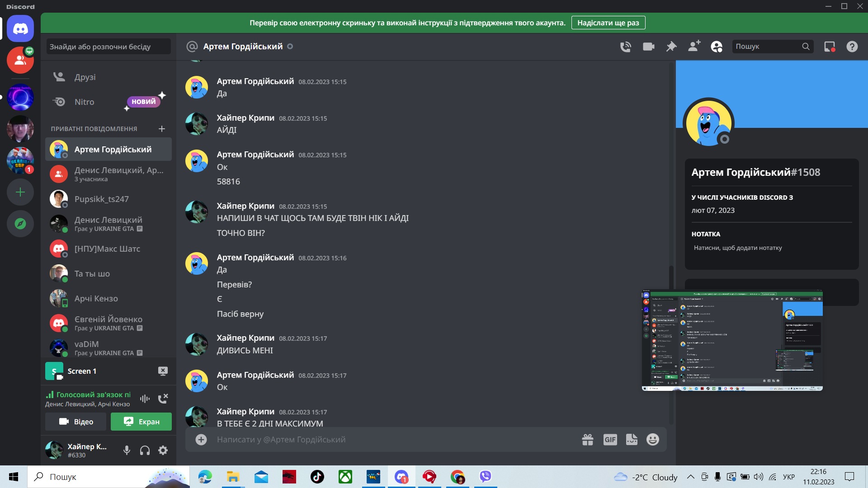868x488 pixels.
Task: Turn on camera with Відео button
Action: 75,422
